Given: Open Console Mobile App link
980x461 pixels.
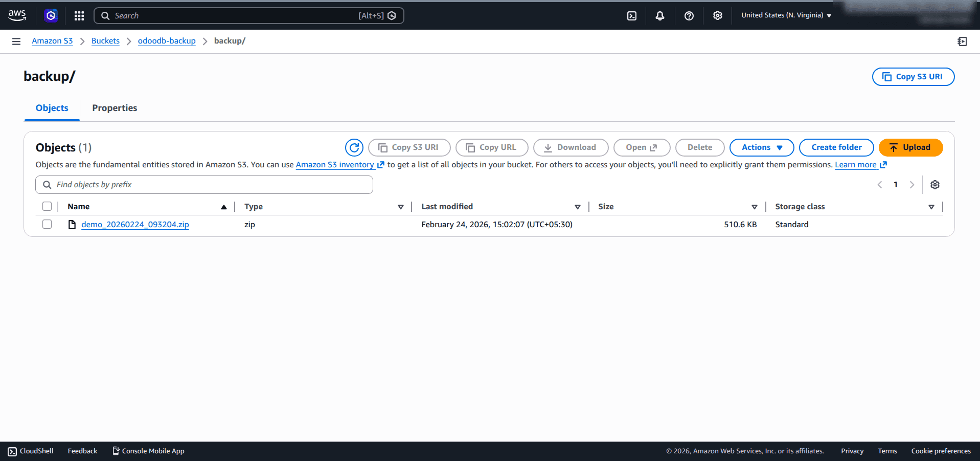Looking at the screenshot, I should coord(148,451).
